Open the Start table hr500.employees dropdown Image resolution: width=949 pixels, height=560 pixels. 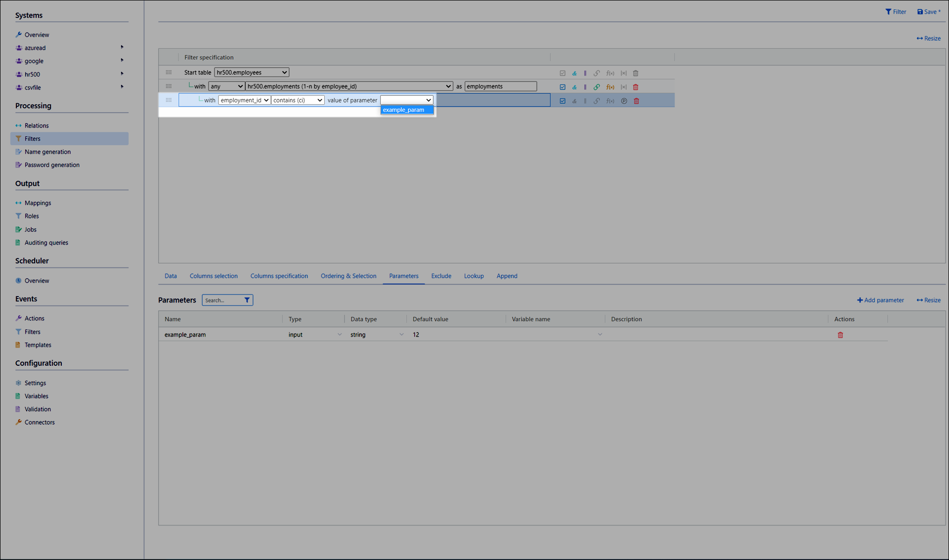[252, 73]
